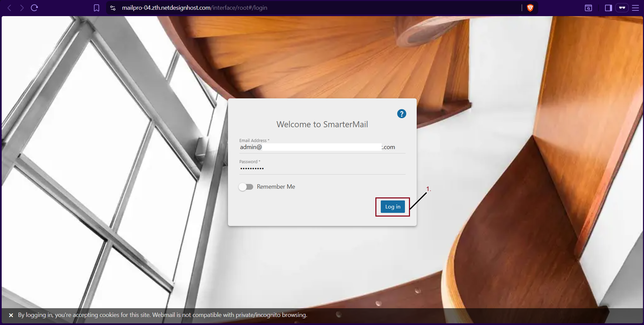Image resolution: width=644 pixels, height=325 pixels.
Task: Dismiss the cookie notice with X
Action: (x=11, y=315)
